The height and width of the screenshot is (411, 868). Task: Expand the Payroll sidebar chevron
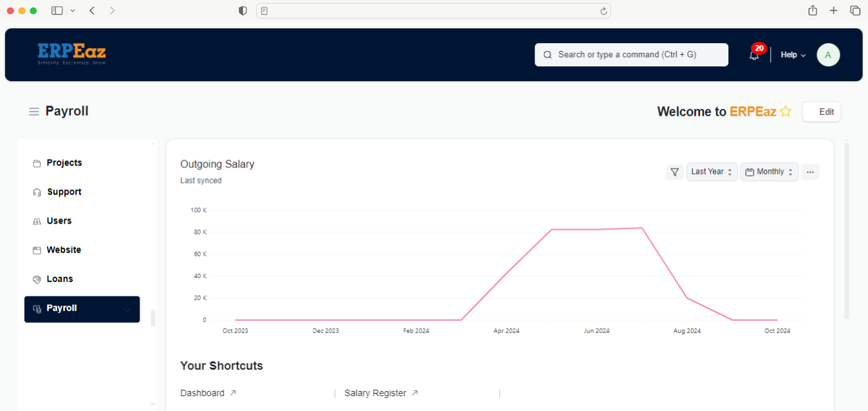point(127,310)
